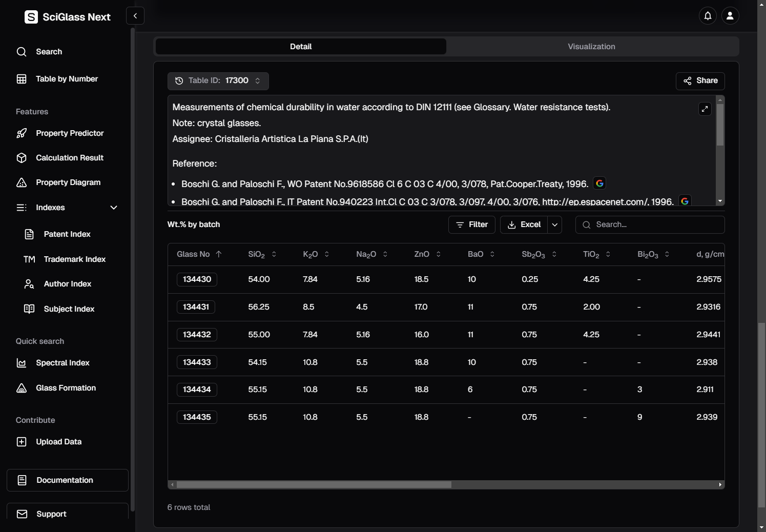
Task: Open Glass Formation quick search
Action: 66,388
